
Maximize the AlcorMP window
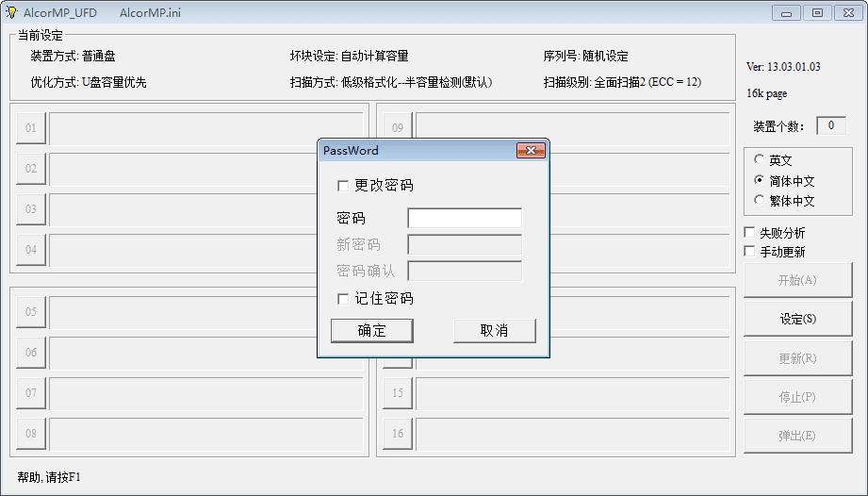point(817,12)
